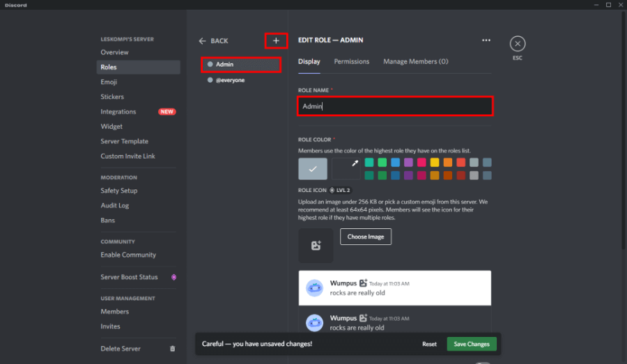This screenshot has height=364, width=627.
Task: Pick the blue swatch in top row
Action: pyautogui.click(x=395, y=162)
